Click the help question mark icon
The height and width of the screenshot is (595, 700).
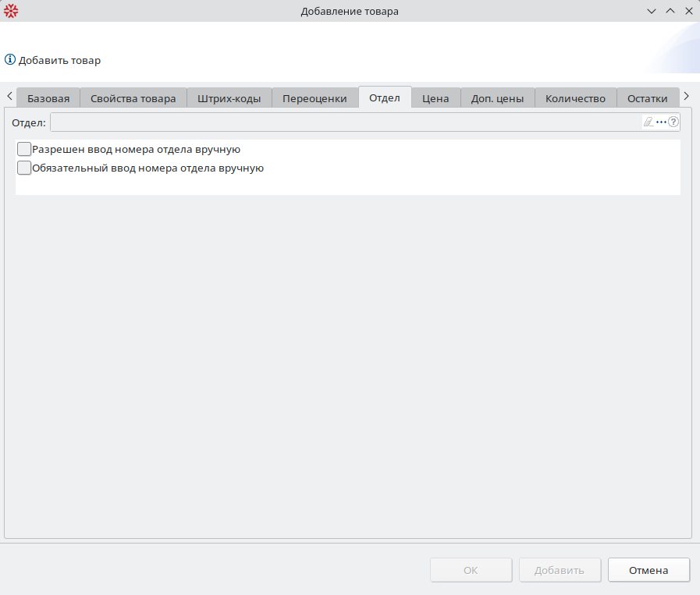coord(673,122)
